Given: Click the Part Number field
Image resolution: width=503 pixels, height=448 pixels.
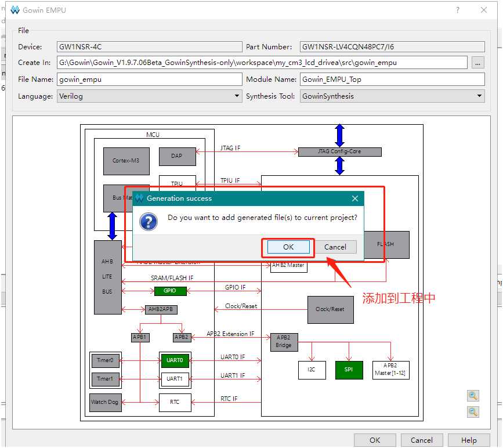Looking at the screenshot, I should pyautogui.click(x=392, y=46).
